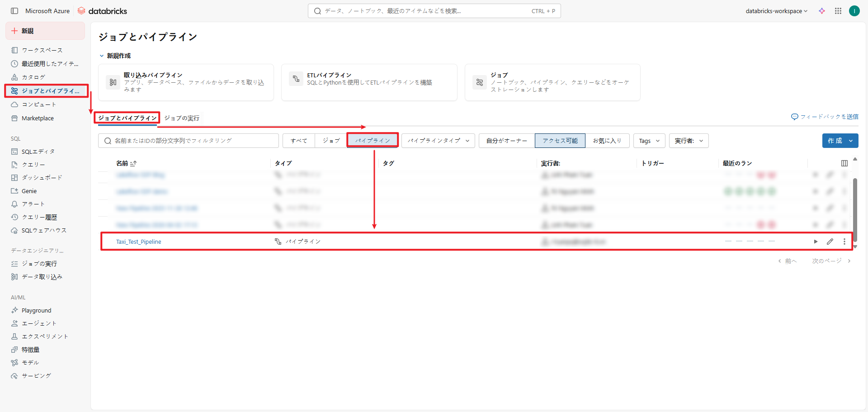
Task: Open the パイプラインタイプ dropdown
Action: coord(438,141)
